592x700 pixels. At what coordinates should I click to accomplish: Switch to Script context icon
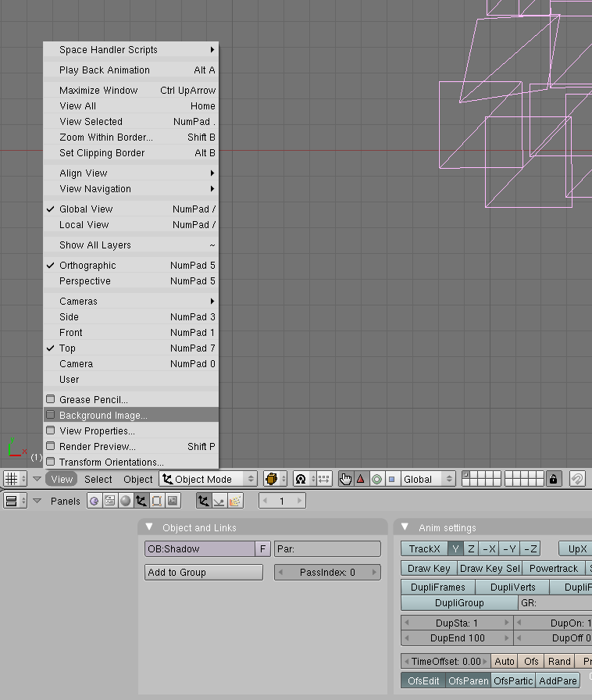(110, 501)
